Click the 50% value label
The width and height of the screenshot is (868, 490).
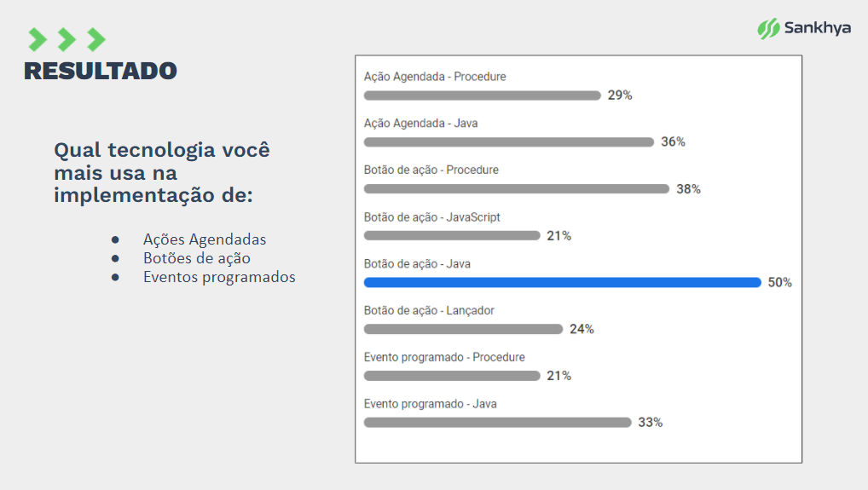pyautogui.click(x=780, y=283)
